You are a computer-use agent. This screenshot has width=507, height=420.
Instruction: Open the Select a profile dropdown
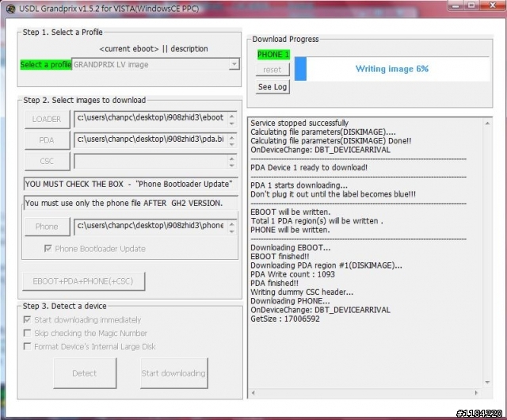(234, 64)
